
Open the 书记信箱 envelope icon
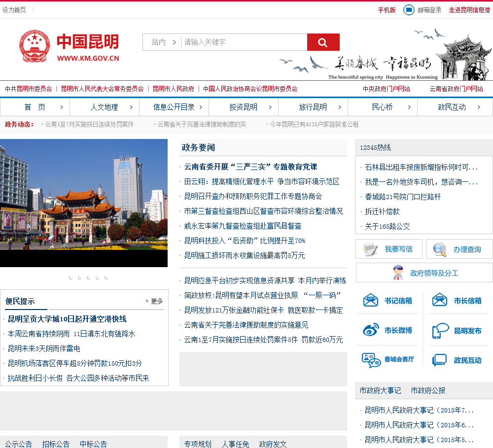(371, 300)
